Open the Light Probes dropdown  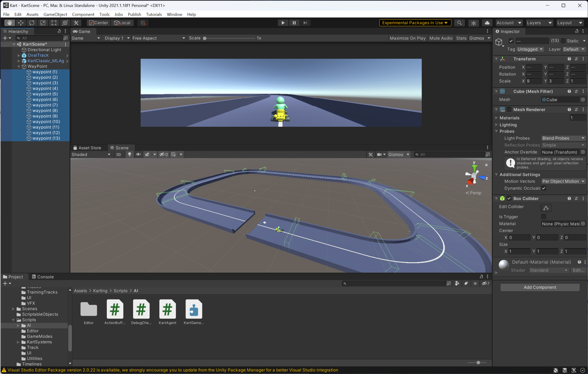(563, 138)
